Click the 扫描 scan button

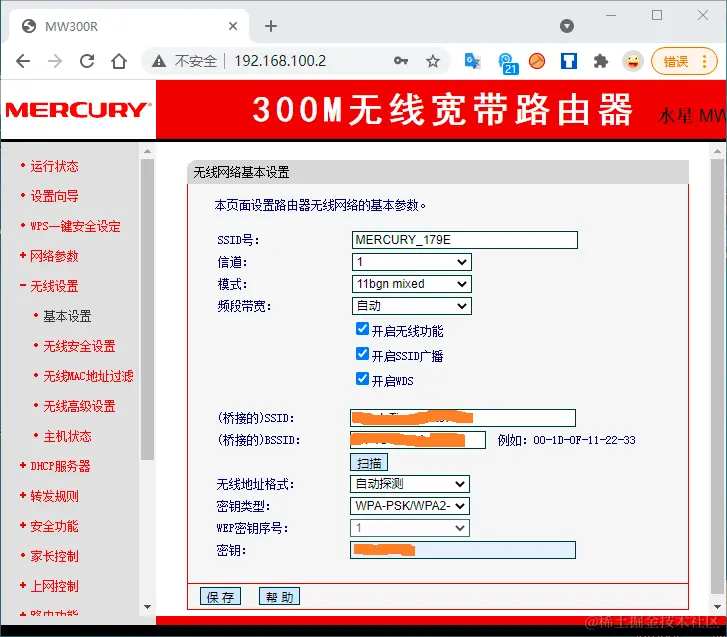point(369,463)
